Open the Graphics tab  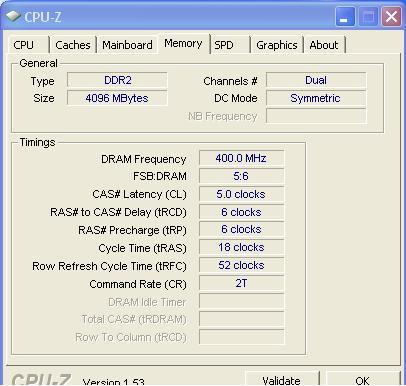[277, 45]
